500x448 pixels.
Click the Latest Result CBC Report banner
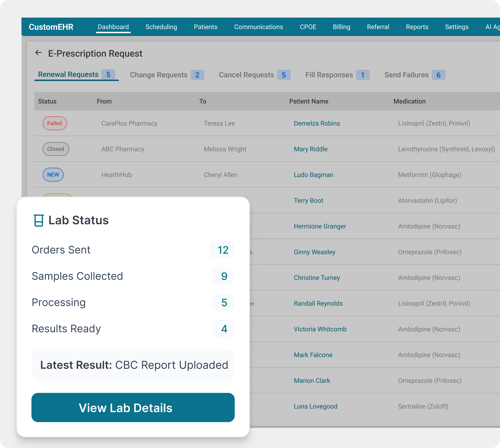[x=133, y=365]
